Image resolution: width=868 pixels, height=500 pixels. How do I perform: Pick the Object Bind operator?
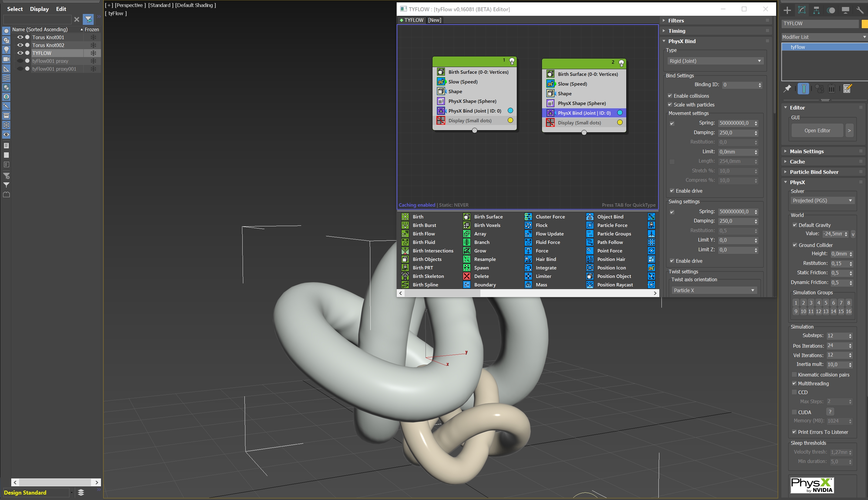pos(610,217)
